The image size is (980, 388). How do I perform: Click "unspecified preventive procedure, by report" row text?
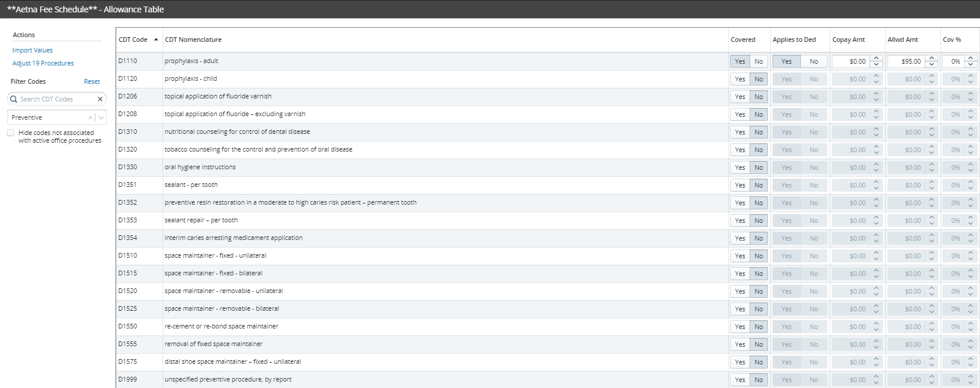click(x=228, y=379)
